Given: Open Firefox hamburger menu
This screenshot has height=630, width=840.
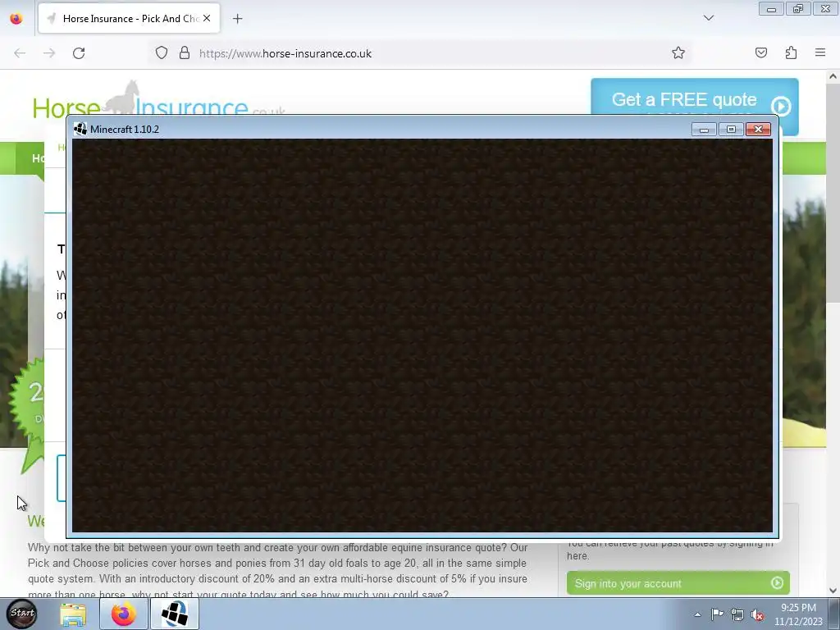Looking at the screenshot, I should pos(820,52).
